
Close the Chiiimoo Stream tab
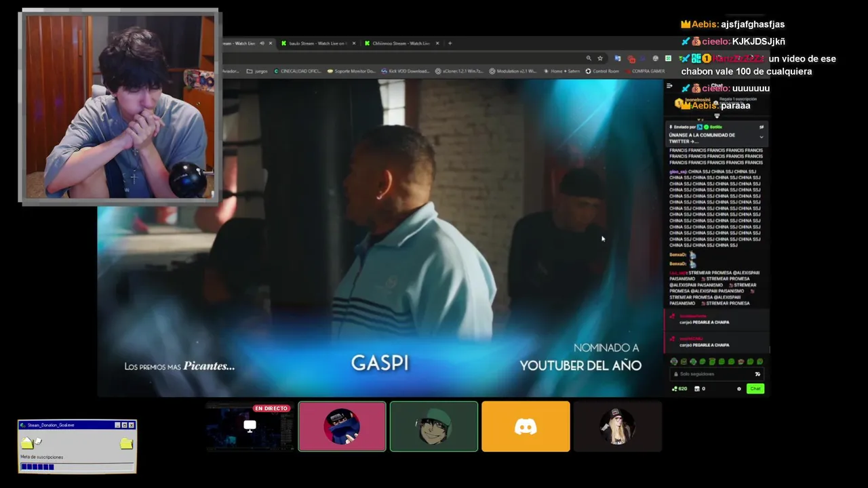(x=437, y=43)
